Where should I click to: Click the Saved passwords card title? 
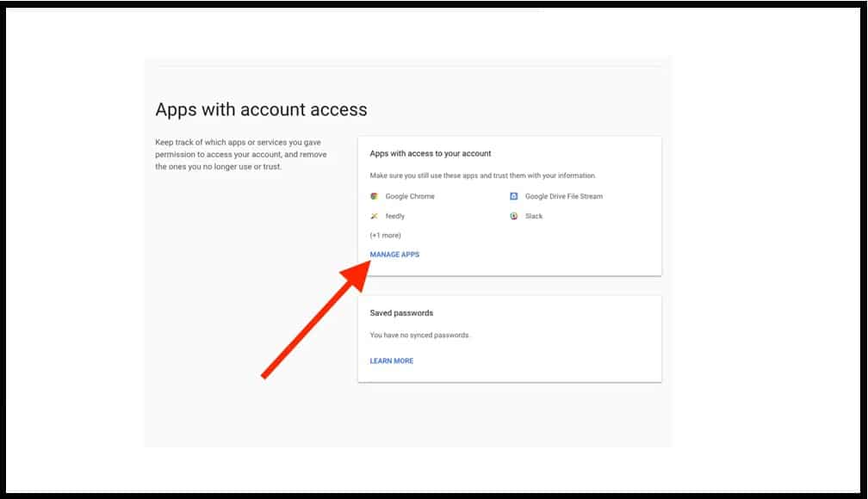[x=401, y=313]
